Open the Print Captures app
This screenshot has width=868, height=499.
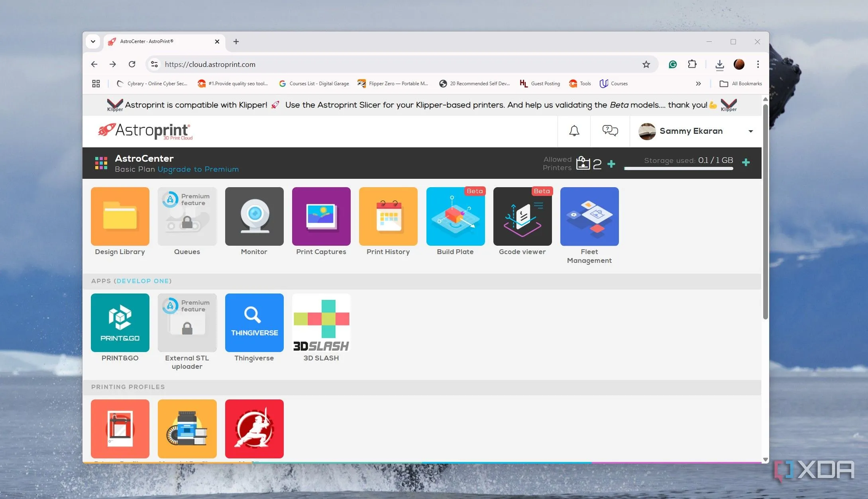(321, 216)
